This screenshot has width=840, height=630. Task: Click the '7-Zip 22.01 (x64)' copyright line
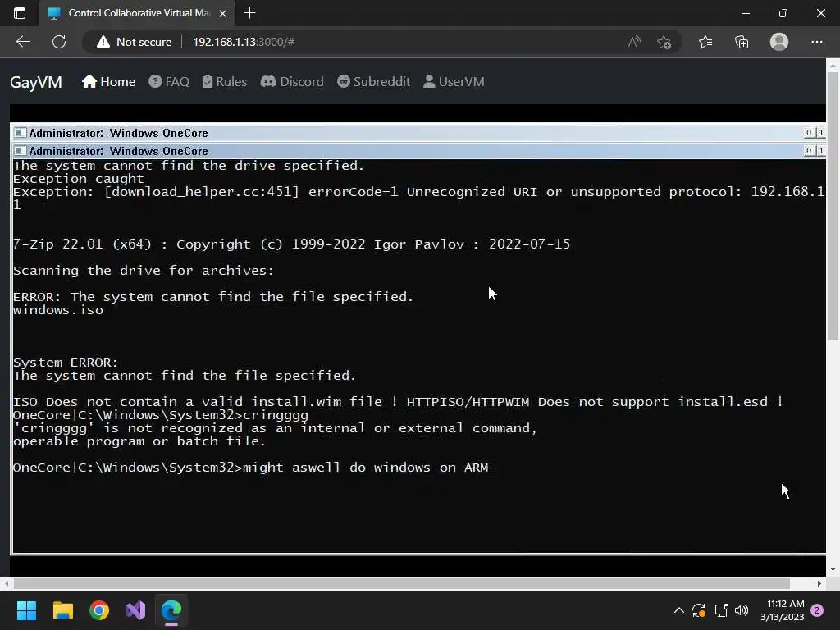[291, 244]
